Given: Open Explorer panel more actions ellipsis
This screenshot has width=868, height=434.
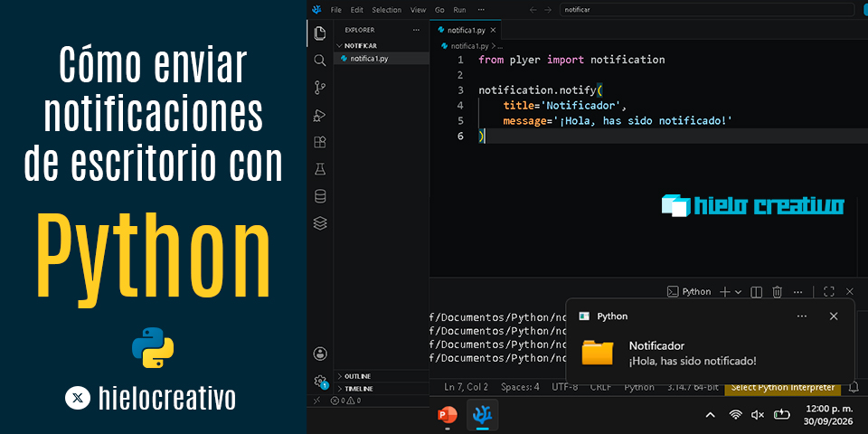Looking at the screenshot, I should coord(416,30).
